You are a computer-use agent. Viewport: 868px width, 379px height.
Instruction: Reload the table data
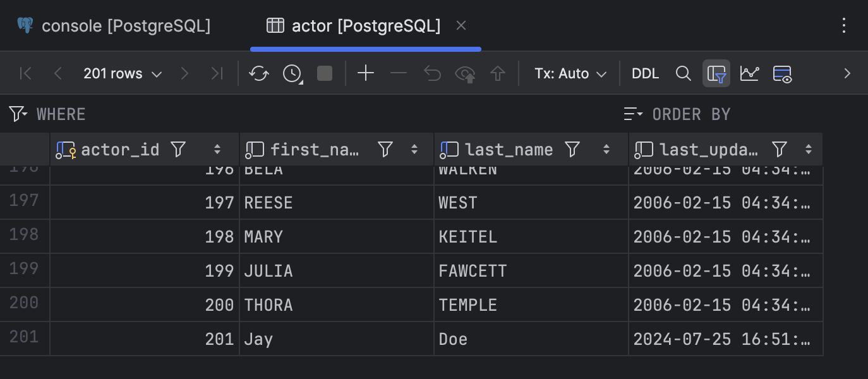(x=258, y=73)
